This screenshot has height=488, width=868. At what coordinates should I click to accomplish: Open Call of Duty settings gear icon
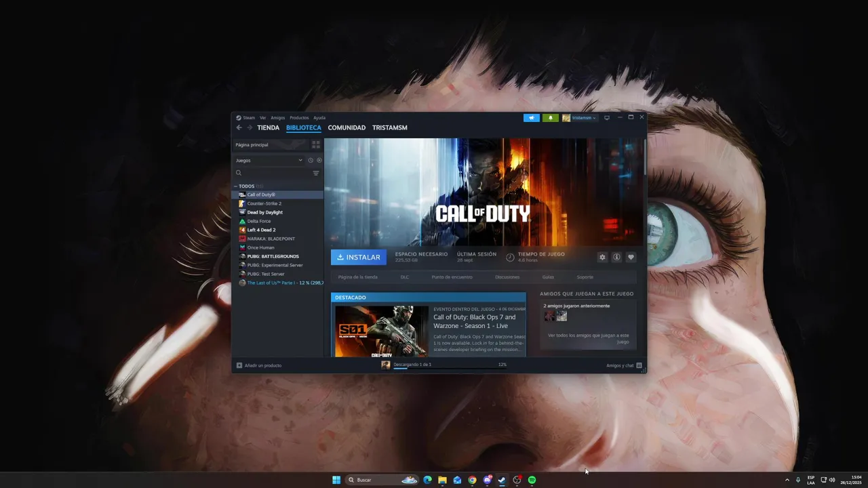pyautogui.click(x=602, y=257)
